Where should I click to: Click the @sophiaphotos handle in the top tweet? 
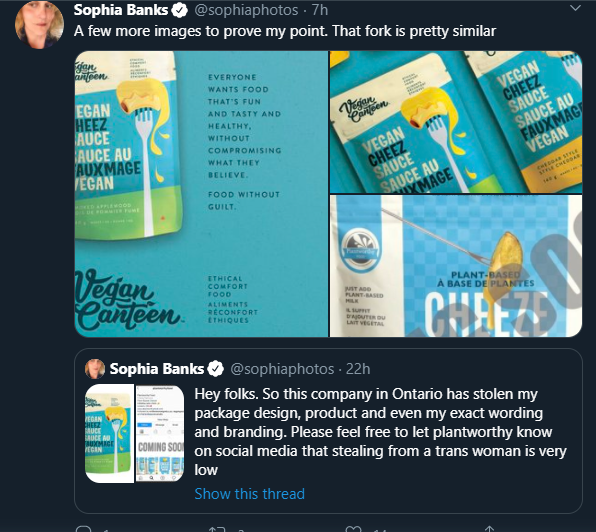click(246, 10)
